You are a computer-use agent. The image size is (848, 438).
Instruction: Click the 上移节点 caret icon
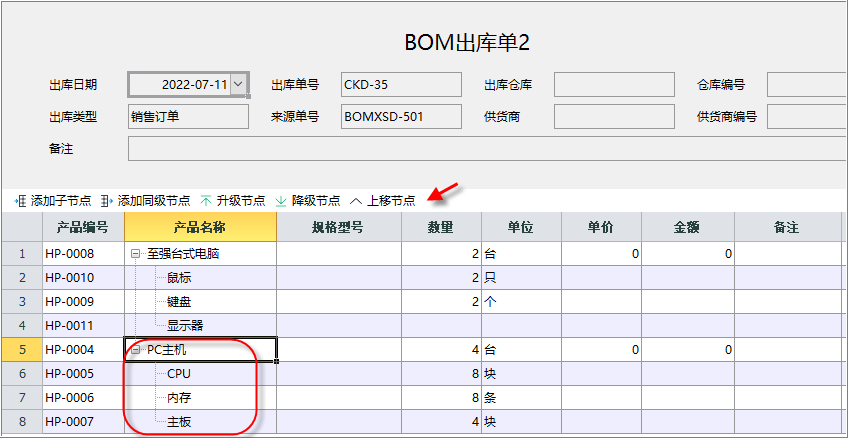tap(356, 201)
